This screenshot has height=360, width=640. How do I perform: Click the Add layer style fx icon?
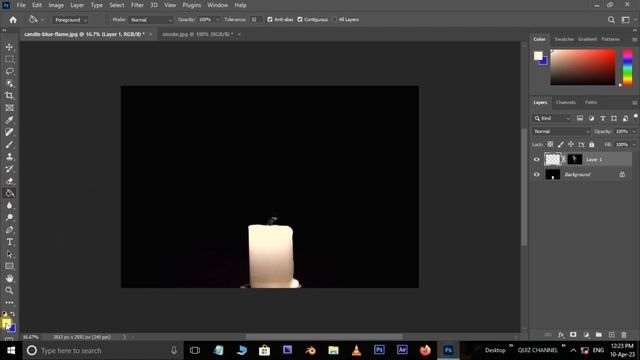tap(561, 335)
